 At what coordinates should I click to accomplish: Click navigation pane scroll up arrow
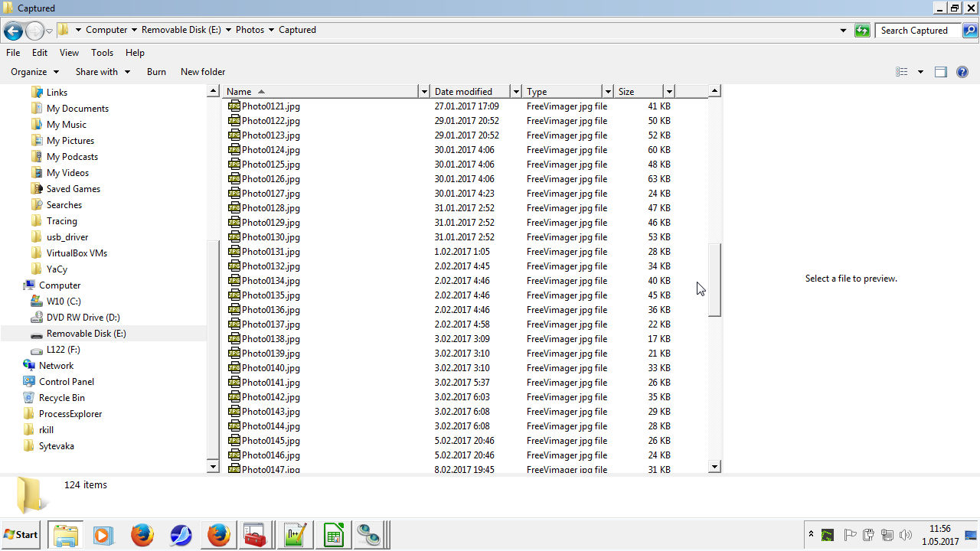coord(213,91)
